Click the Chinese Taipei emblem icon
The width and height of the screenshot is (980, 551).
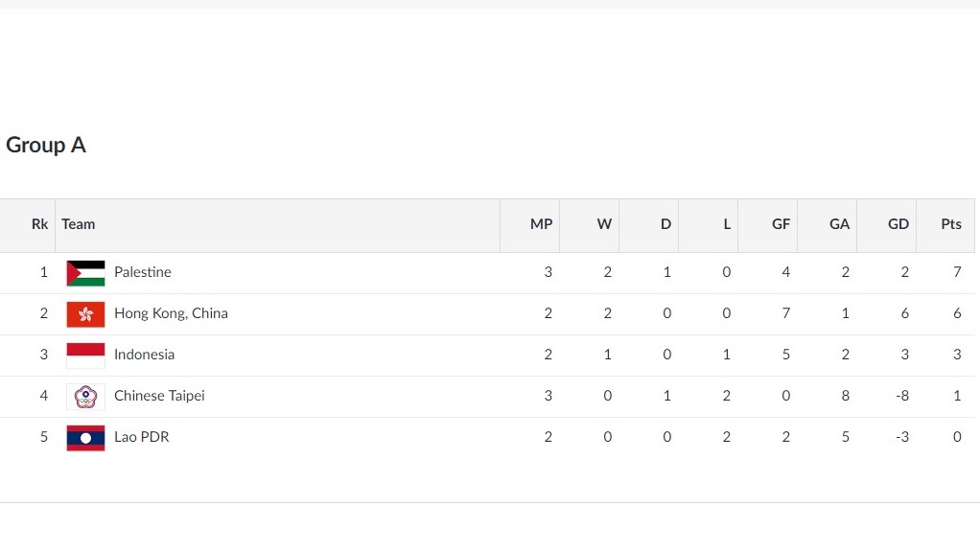85,397
